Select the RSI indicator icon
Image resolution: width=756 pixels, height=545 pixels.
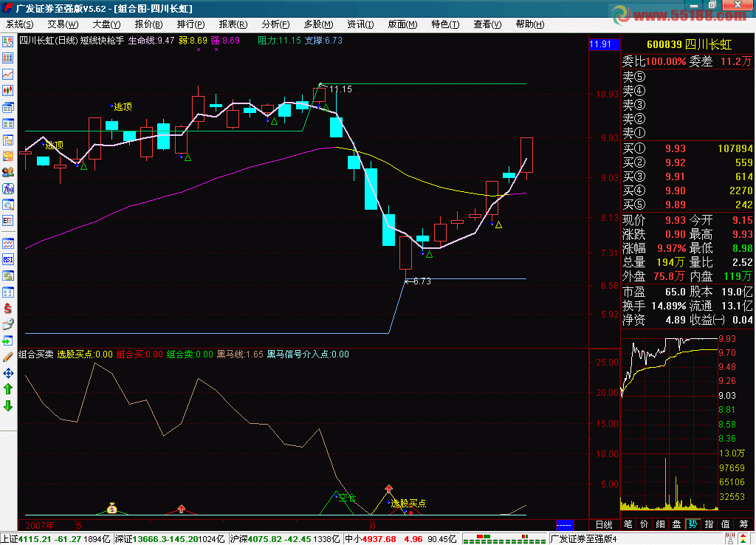[7, 259]
